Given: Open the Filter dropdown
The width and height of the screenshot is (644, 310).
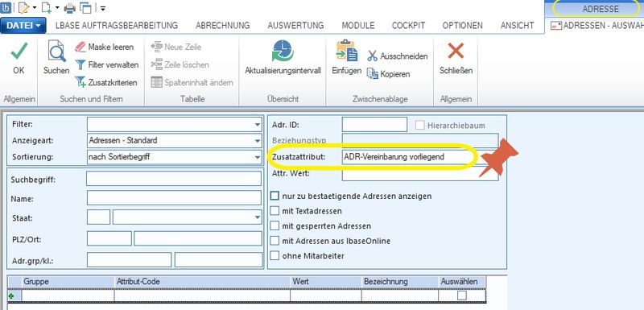Looking at the screenshot, I should (257, 125).
